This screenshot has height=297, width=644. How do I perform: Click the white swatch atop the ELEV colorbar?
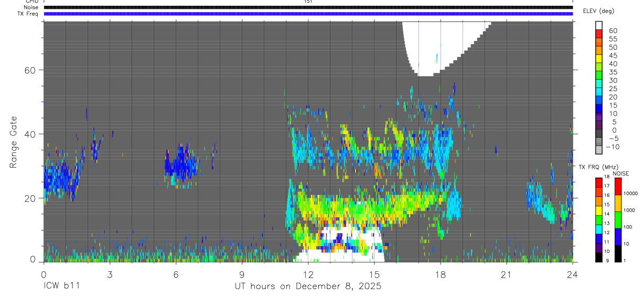click(x=599, y=26)
